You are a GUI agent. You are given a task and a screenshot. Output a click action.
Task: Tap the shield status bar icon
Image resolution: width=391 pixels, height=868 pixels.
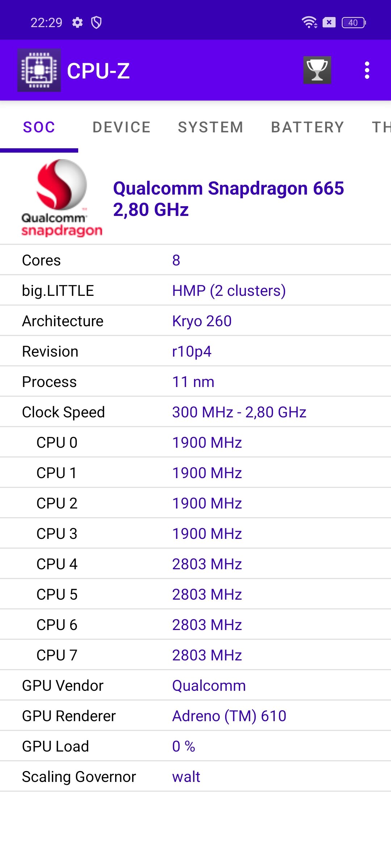(x=96, y=22)
